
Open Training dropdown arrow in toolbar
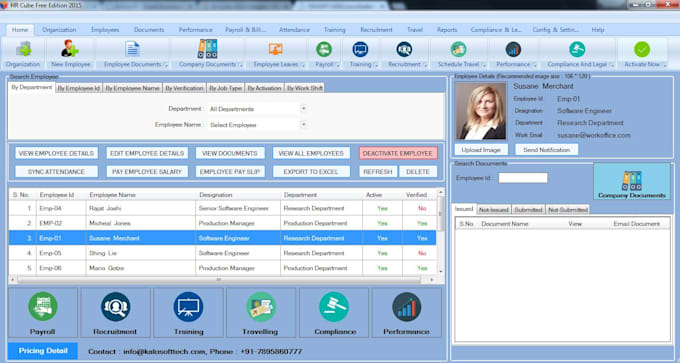click(376, 65)
